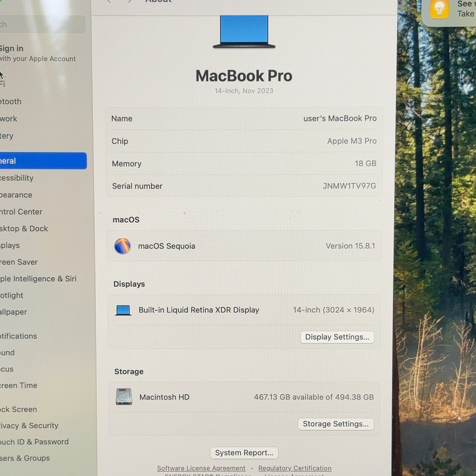The width and height of the screenshot is (476, 476).
Task: Click the sidebar search field
Action: 42,24
